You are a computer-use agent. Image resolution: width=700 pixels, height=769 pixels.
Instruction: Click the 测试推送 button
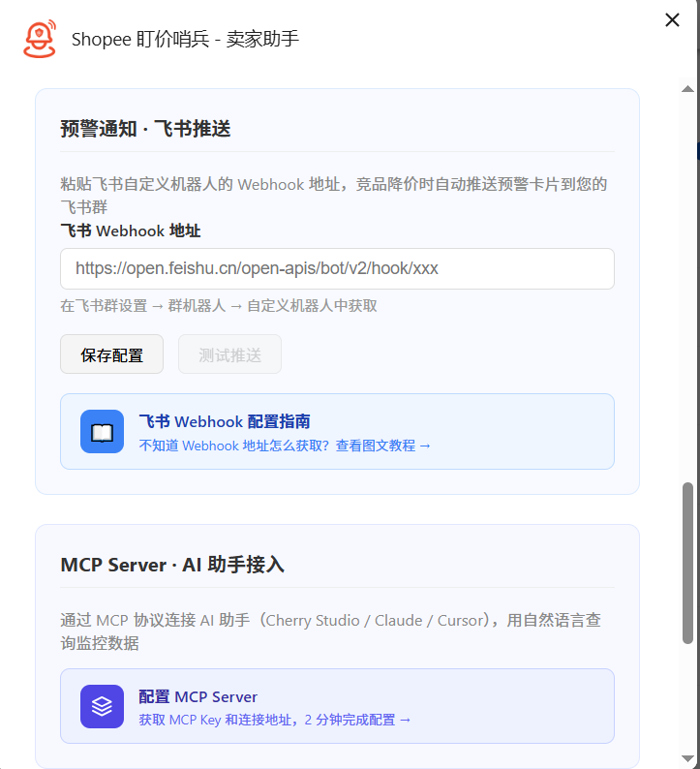click(x=229, y=354)
